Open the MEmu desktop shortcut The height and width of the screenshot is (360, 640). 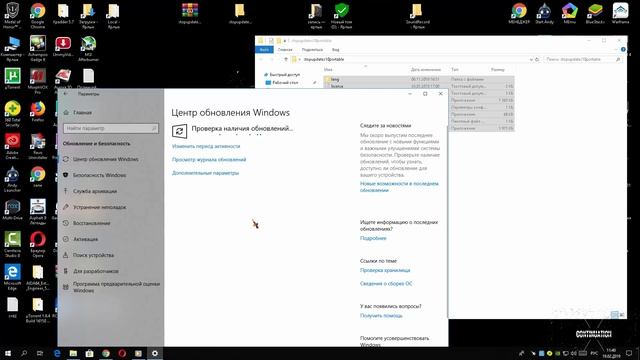[569, 13]
